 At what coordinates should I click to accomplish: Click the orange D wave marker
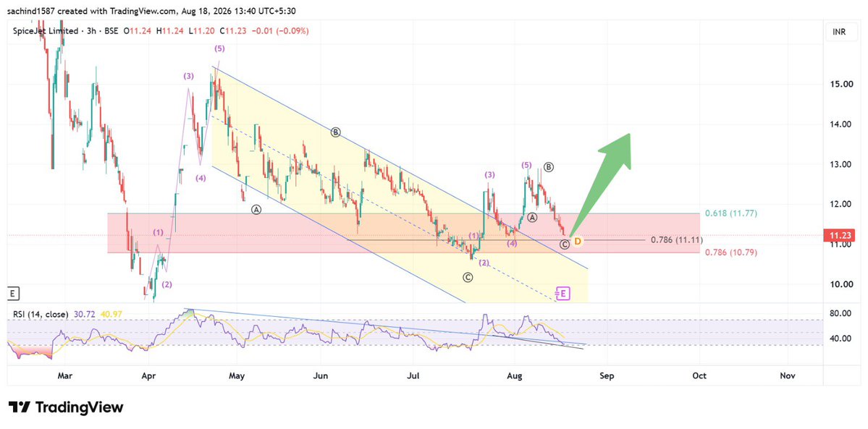coord(578,242)
